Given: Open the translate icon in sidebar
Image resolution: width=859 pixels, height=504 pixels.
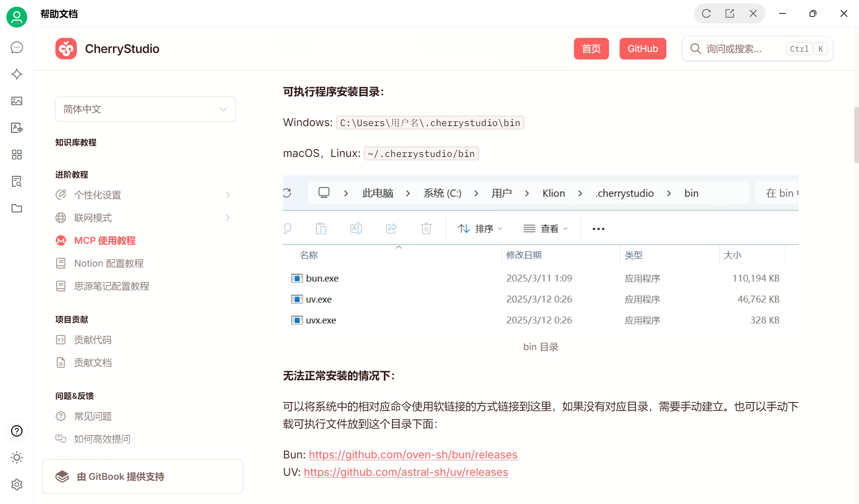Looking at the screenshot, I should [x=17, y=128].
